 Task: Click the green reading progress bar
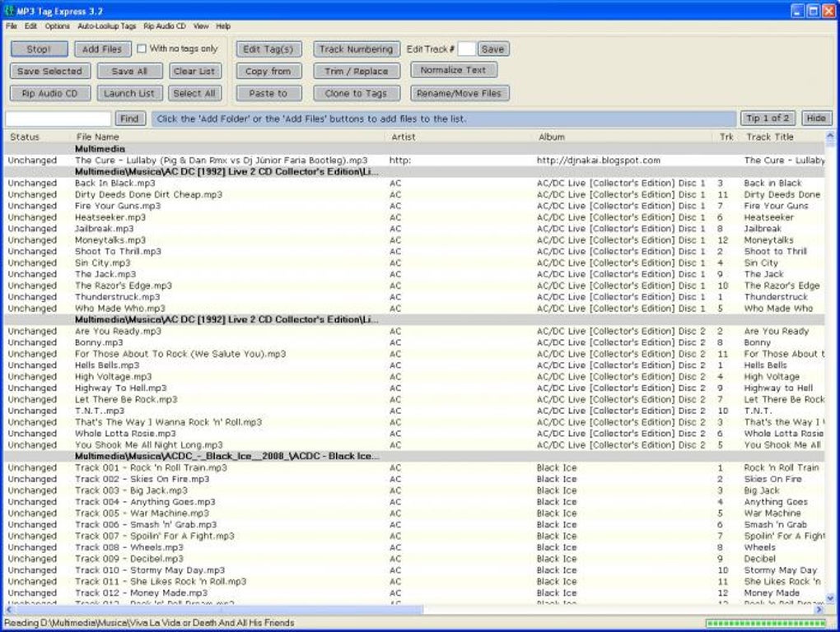[x=766, y=624]
